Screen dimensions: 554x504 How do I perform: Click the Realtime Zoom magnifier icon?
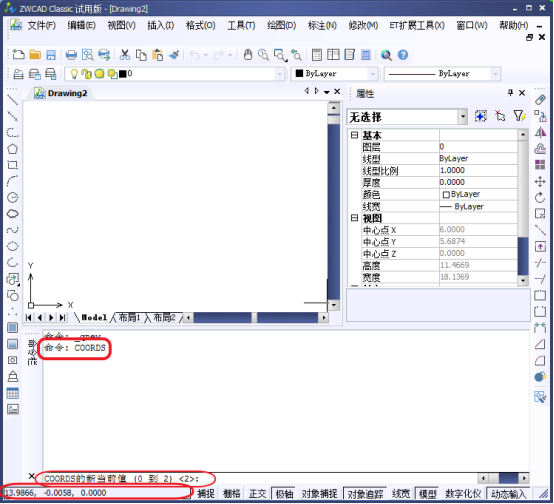click(x=263, y=55)
